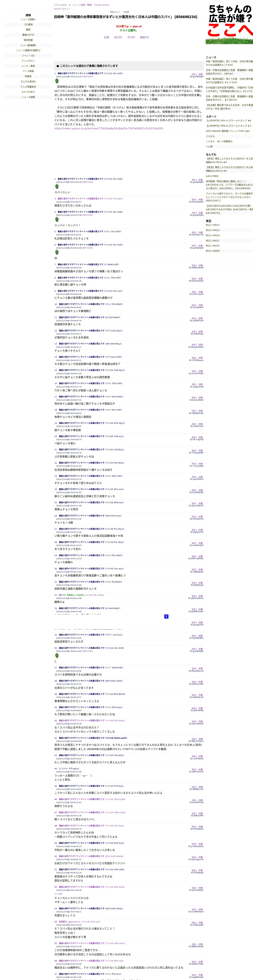Open 番組ch(TX) board in sidebar

[x=28, y=35]
